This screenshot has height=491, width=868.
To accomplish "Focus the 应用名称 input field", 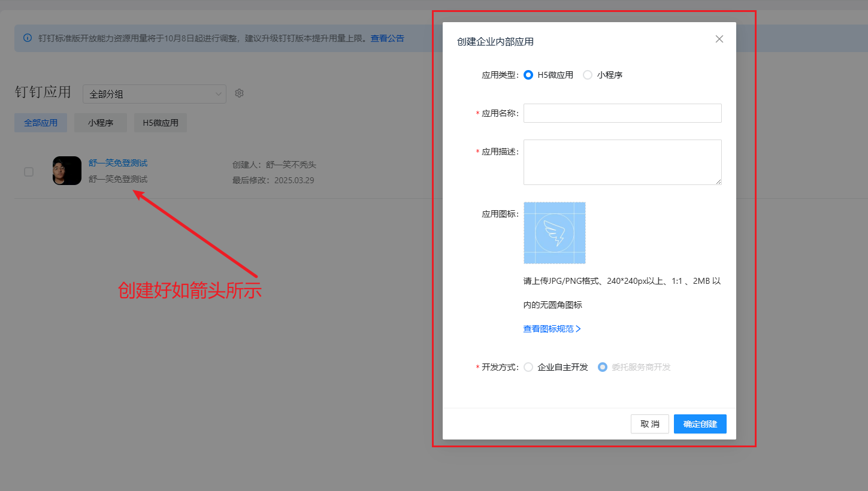I will point(622,113).
